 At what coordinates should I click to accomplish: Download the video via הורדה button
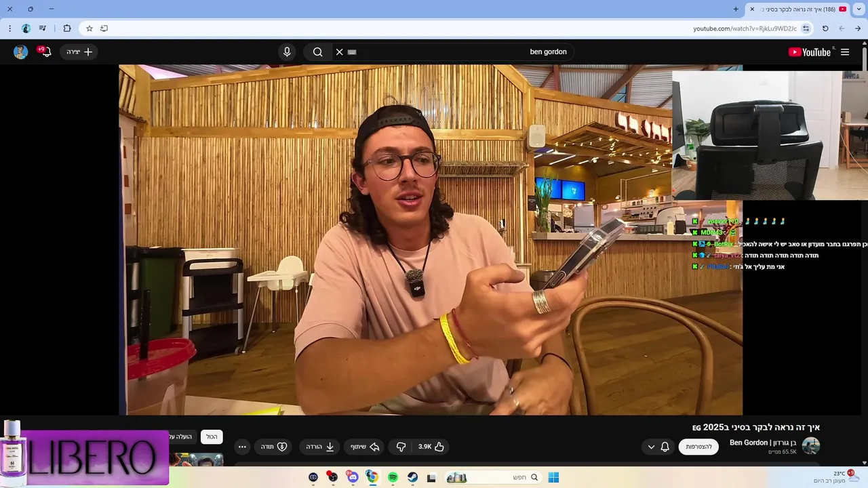coord(320,447)
